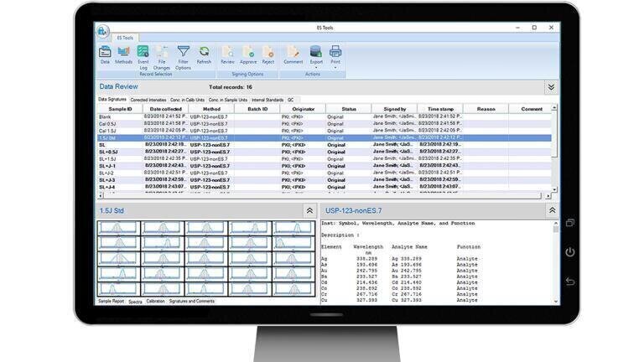Sort by Signed by column header

(395, 109)
